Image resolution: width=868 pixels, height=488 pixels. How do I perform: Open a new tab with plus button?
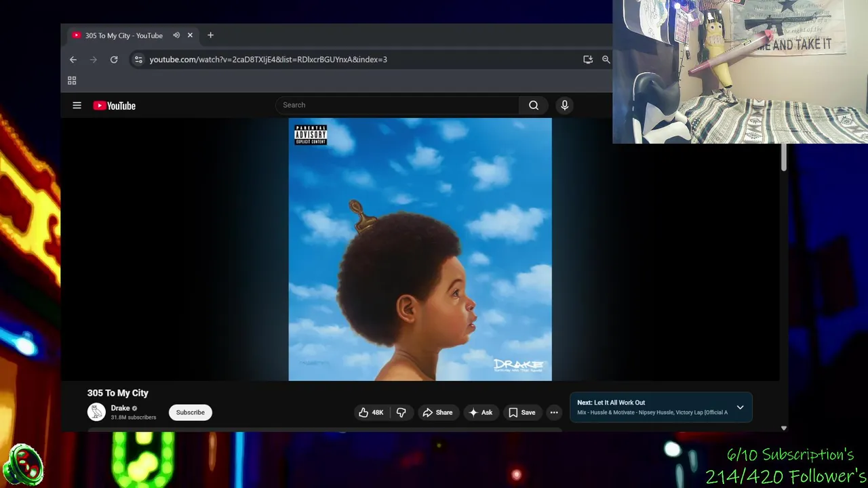click(210, 35)
